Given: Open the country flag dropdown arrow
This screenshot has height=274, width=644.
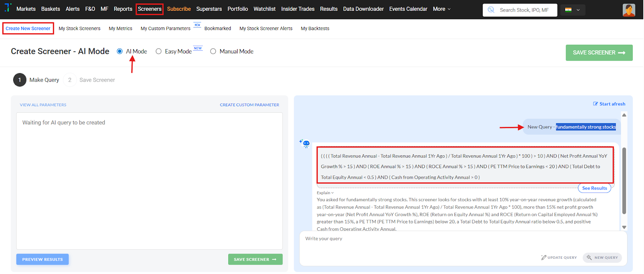Looking at the screenshot, I should click(x=578, y=10).
